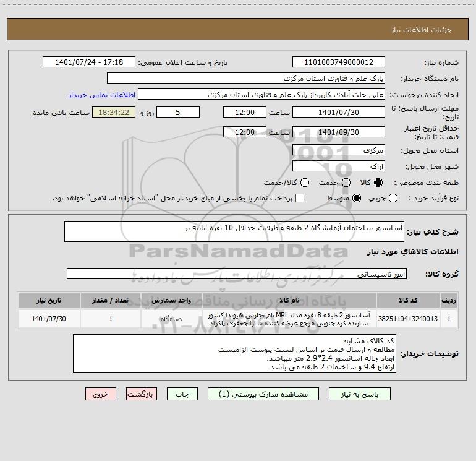Click the delivery province field مرکزی

tap(339, 150)
